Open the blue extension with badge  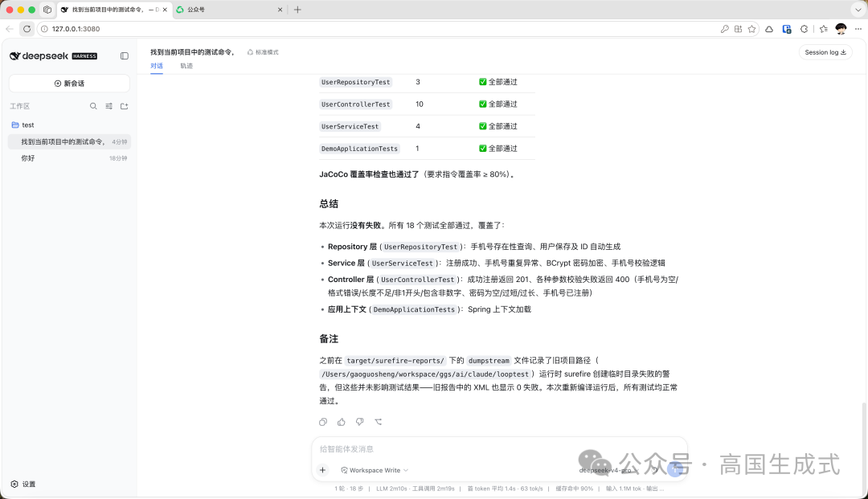[x=787, y=29]
